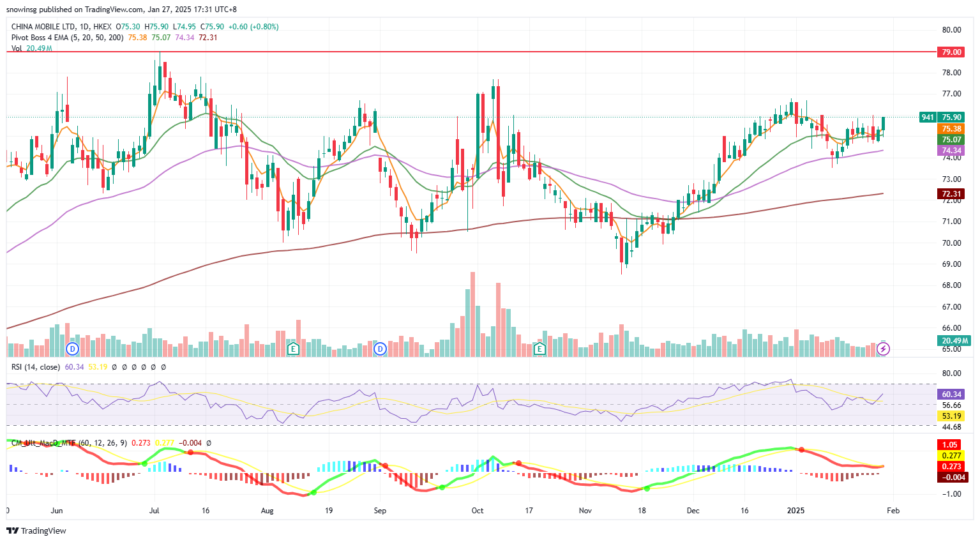The image size is (980, 542).
Task: Click the Aug label on time axis
Action: coord(267,511)
